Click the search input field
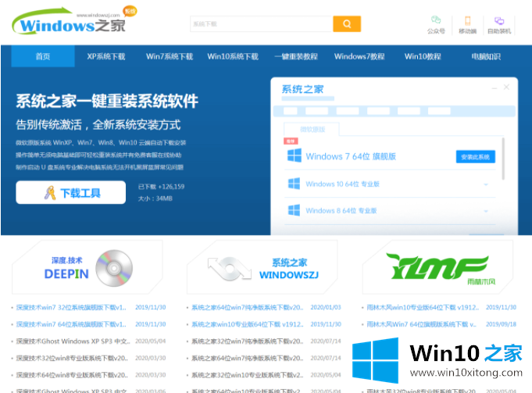Image resolution: width=532 pixels, height=393 pixels. click(x=262, y=23)
